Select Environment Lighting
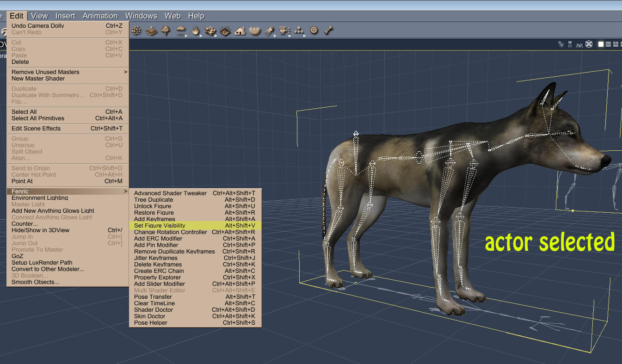 pyautogui.click(x=68, y=198)
